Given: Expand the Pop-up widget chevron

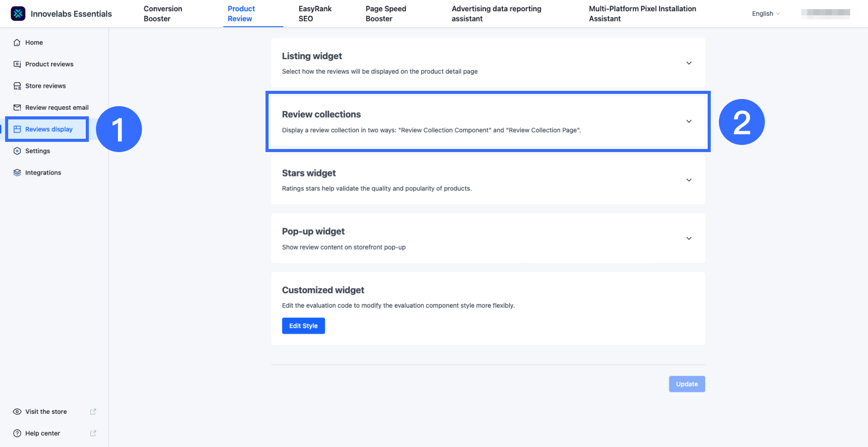Looking at the screenshot, I should pos(689,238).
